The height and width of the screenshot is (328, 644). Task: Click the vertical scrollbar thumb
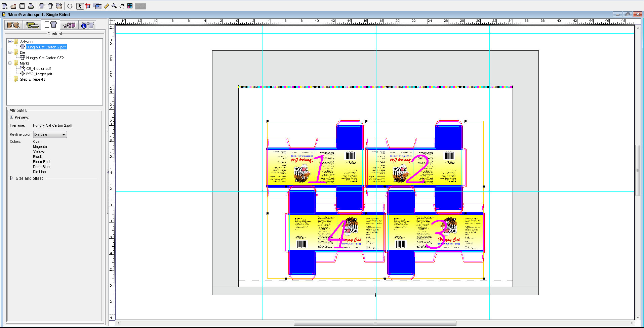coord(638,170)
